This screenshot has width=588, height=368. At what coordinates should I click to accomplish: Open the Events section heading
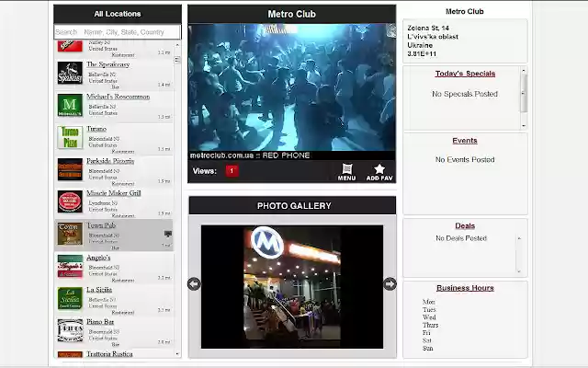pos(464,141)
